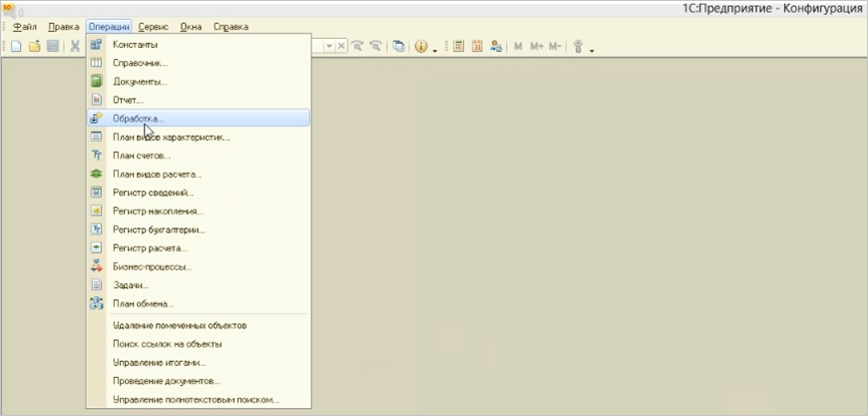Expand the search field dropdown arrow
Viewport: 868px width, 416px height.
pyautogui.click(x=329, y=47)
